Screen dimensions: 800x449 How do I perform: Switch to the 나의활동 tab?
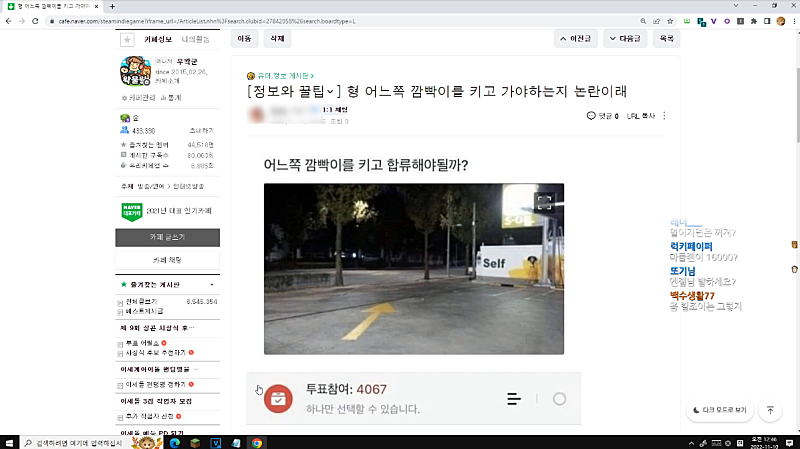coord(196,39)
